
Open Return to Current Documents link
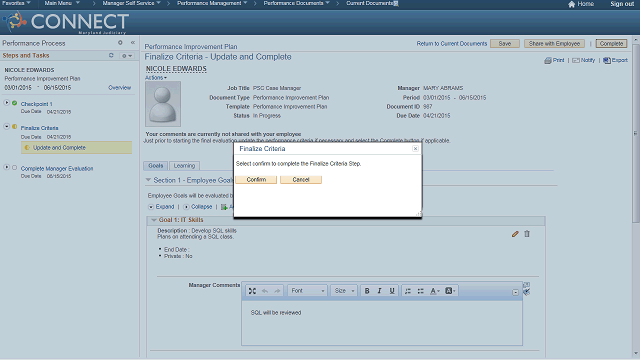451,44
